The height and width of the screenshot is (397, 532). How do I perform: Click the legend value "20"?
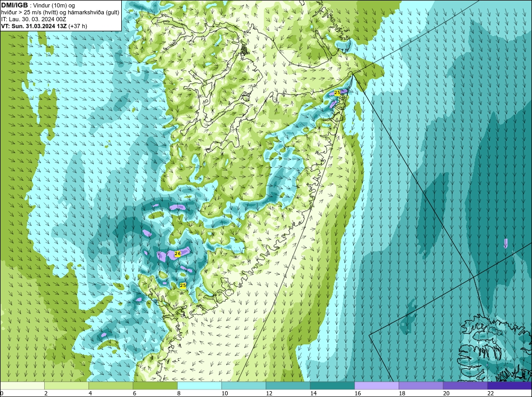click(x=446, y=393)
